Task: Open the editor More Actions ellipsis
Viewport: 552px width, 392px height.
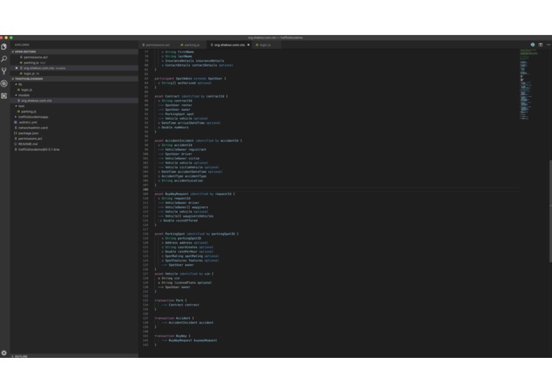Action: 548,44
